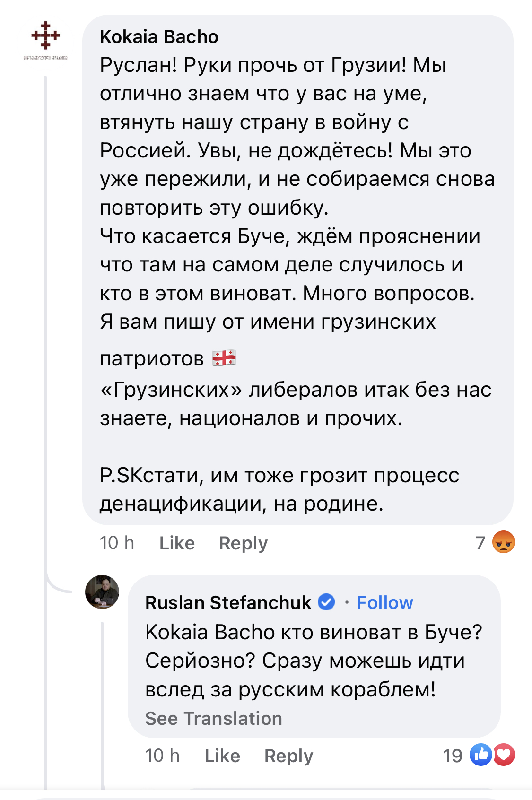Image resolution: width=532 pixels, height=800 pixels.
Task: Click the Georgian flag emoji in the comment
Action: coord(224,358)
